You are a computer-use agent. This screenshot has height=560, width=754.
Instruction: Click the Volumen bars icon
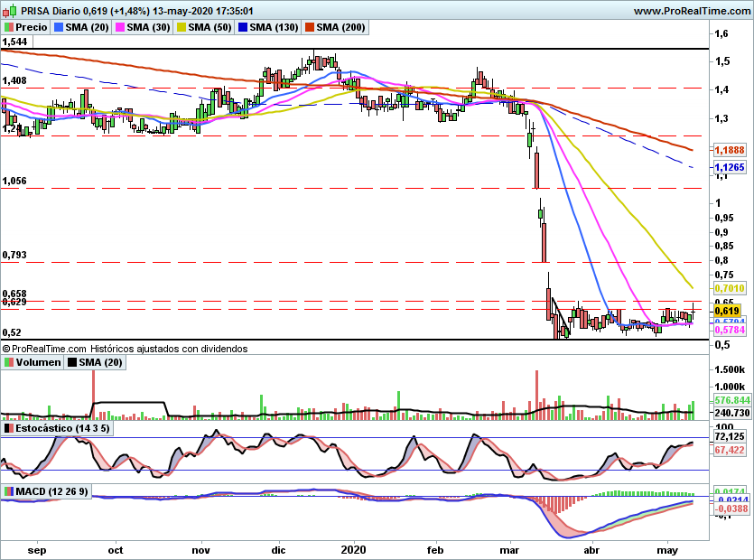9,362
